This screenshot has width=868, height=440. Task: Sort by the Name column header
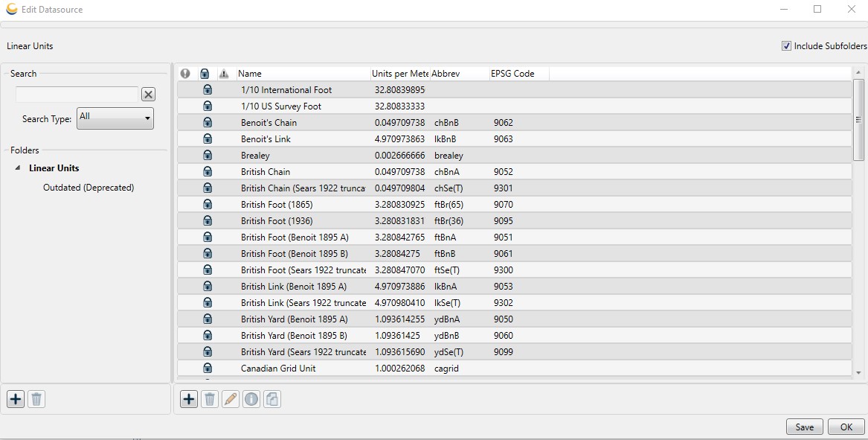[x=250, y=74]
